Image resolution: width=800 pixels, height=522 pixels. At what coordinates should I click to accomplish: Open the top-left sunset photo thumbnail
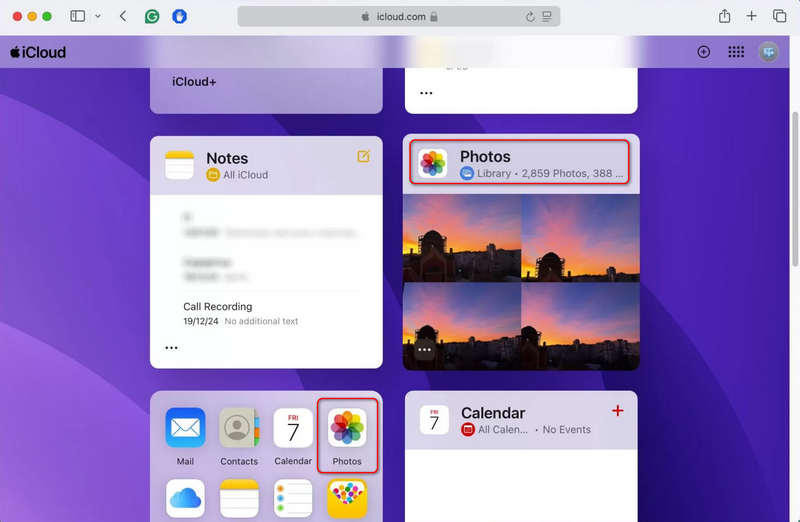coord(462,238)
